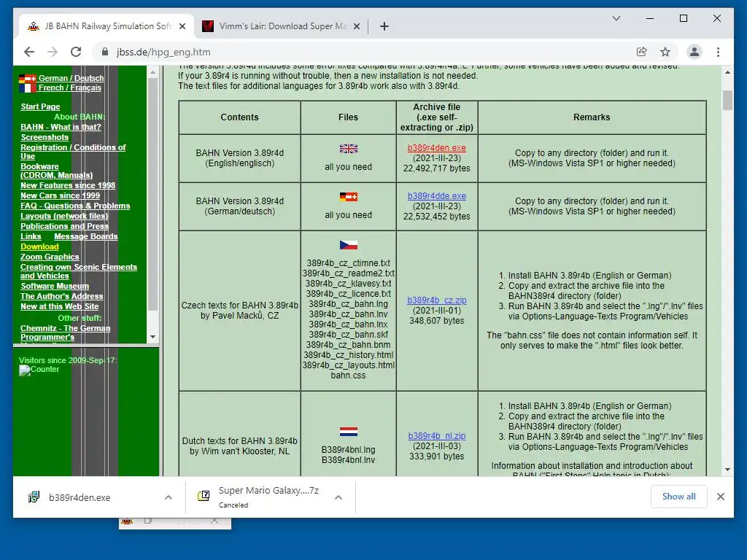Expand options for the b389r4den.exe download

[x=169, y=497]
